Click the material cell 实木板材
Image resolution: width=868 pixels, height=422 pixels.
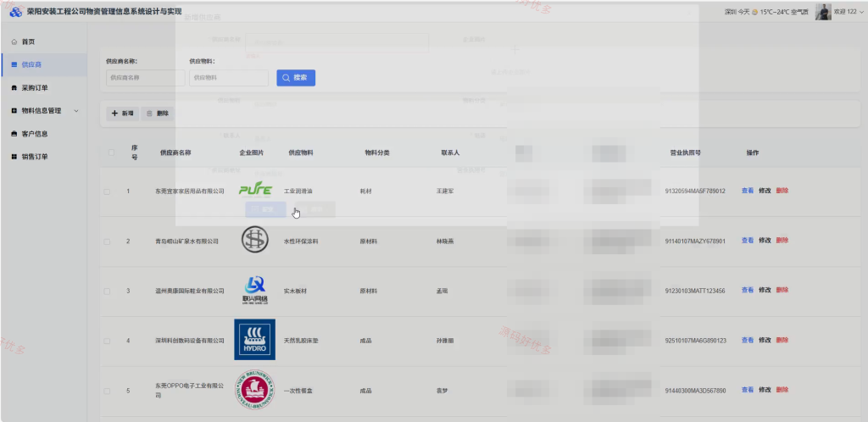[x=295, y=291]
